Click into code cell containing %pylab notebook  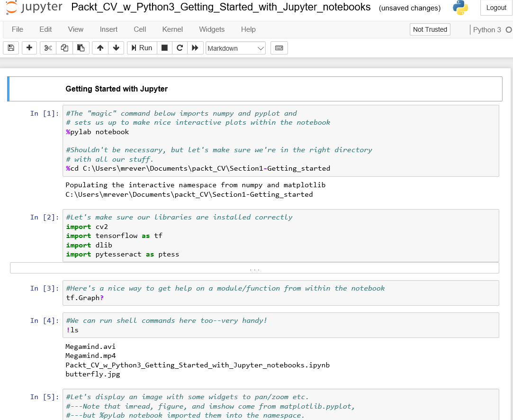(281, 141)
